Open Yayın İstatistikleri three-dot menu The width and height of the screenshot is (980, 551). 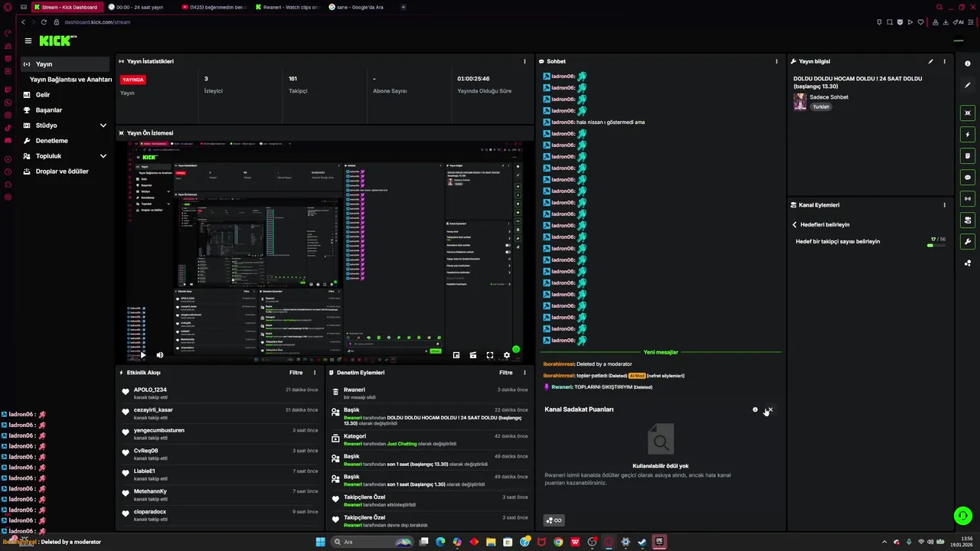pyautogui.click(x=524, y=61)
